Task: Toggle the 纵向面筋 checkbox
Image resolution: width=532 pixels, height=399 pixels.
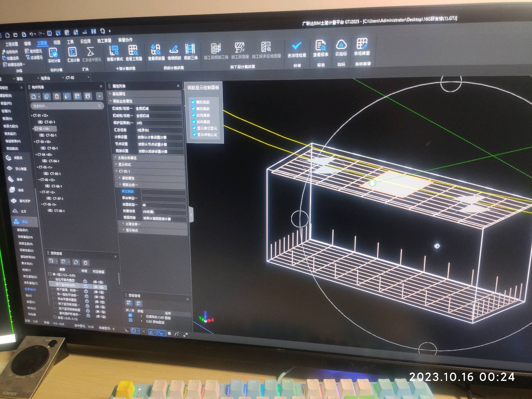Action: [194, 122]
